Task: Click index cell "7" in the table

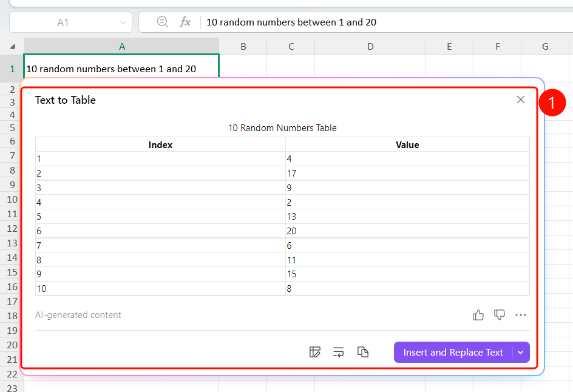Action: tap(160, 246)
